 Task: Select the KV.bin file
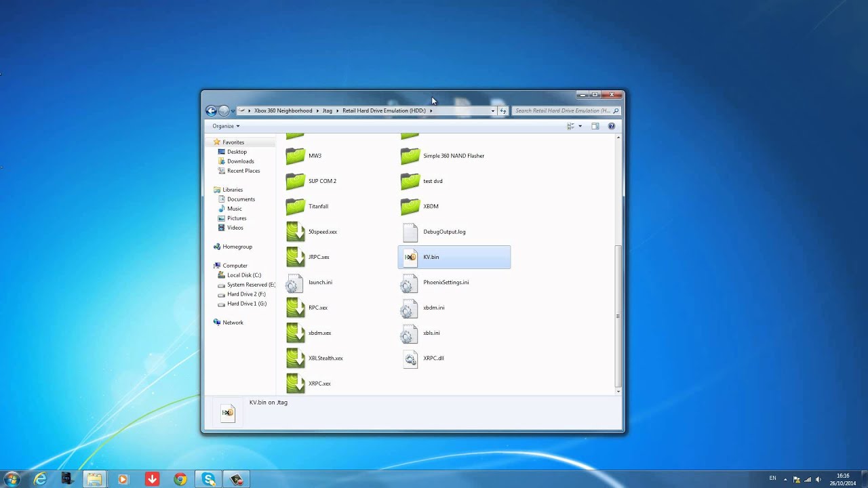(454, 257)
